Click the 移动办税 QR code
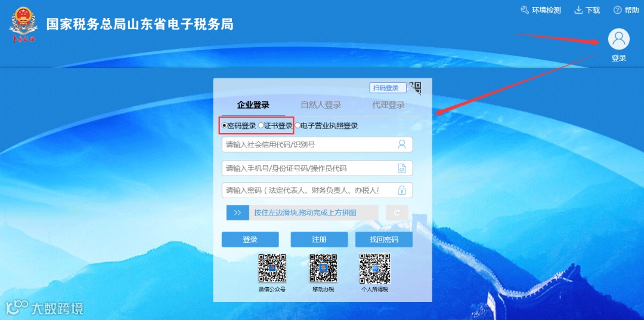The image size is (644, 320). [323, 268]
